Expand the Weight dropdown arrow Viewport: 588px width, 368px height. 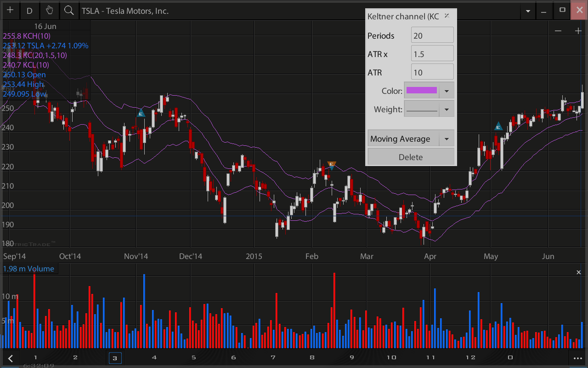(447, 109)
